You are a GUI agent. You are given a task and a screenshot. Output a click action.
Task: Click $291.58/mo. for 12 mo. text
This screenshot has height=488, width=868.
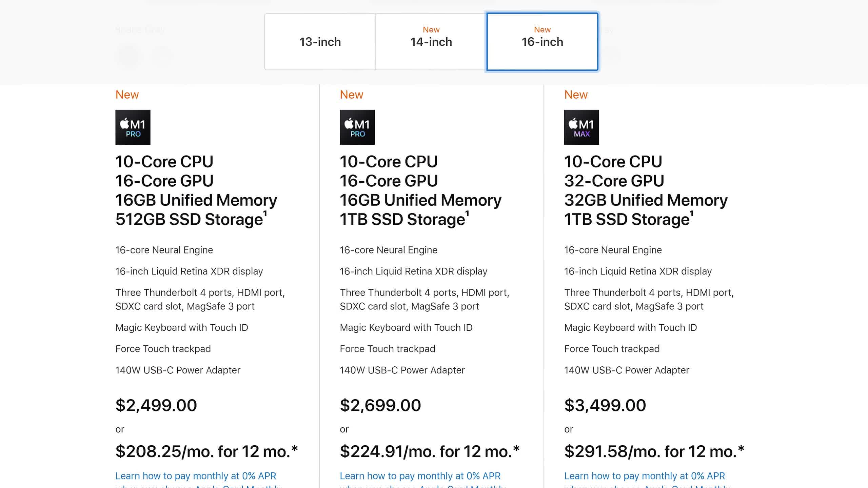[654, 451]
